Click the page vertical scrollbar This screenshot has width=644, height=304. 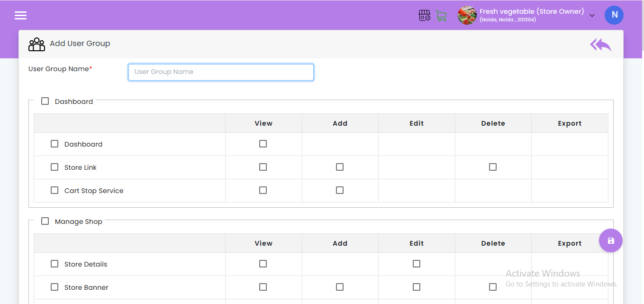pos(642,26)
